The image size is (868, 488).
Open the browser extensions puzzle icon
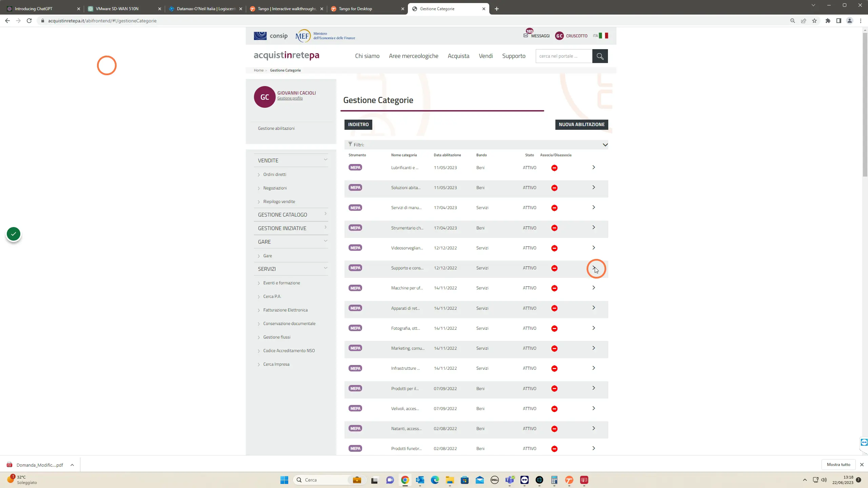click(828, 21)
